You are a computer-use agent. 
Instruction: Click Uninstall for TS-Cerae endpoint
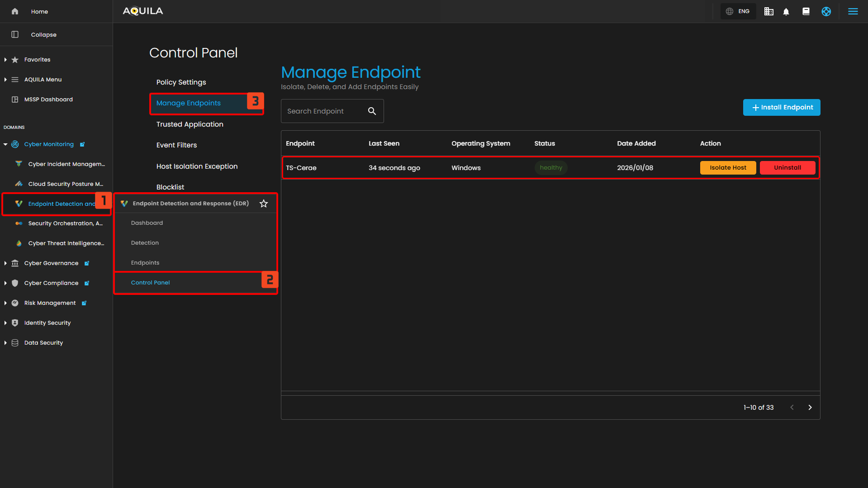coord(787,168)
